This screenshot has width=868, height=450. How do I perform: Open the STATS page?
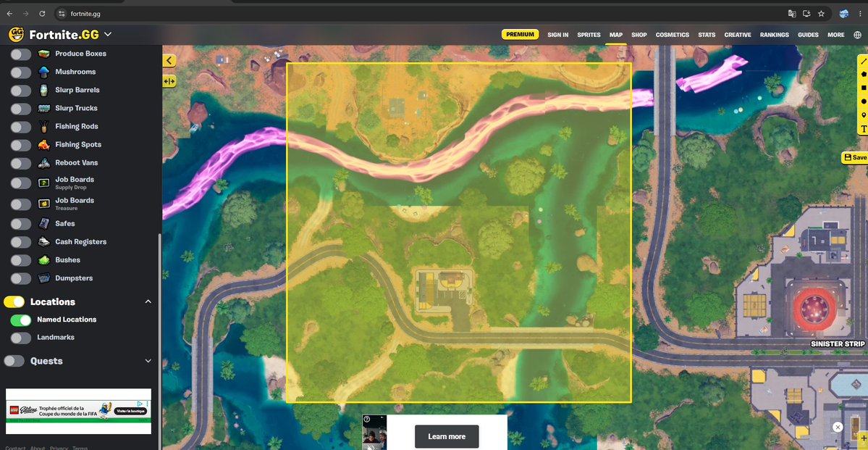707,34
